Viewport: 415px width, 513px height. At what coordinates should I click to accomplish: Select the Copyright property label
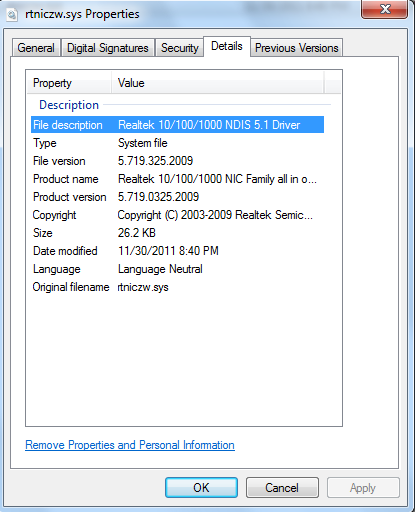pyautogui.click(x=54, y=215)
